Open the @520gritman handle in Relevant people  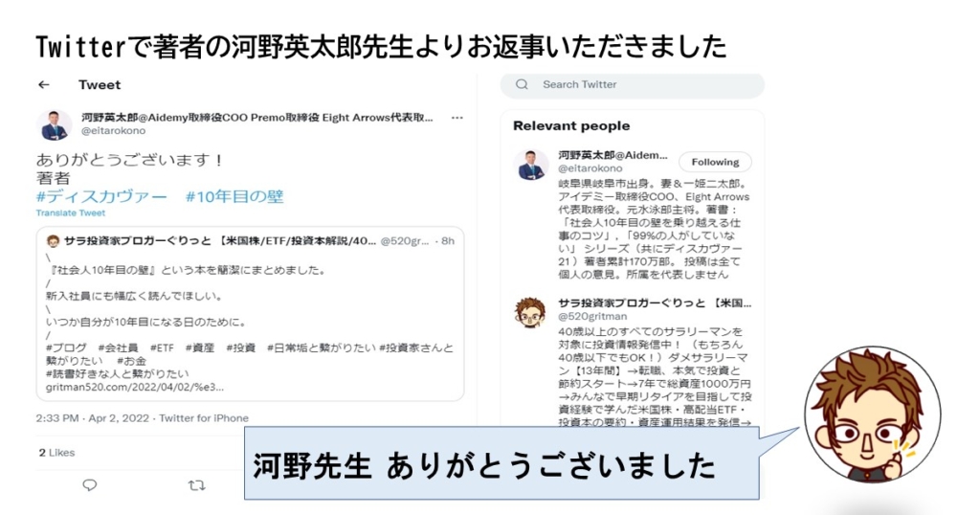coord(592,316)
